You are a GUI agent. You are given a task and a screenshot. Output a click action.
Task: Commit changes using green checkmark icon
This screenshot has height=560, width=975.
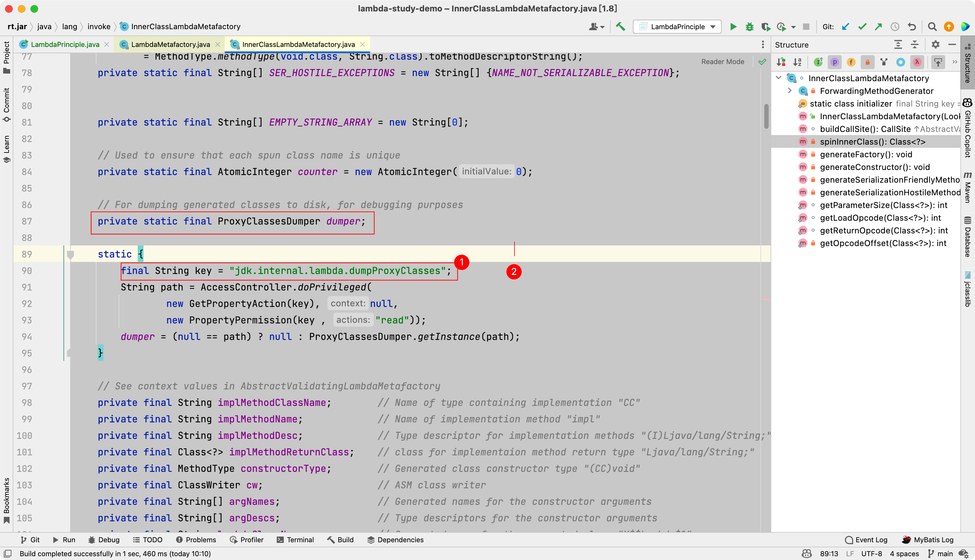point(862,27)
